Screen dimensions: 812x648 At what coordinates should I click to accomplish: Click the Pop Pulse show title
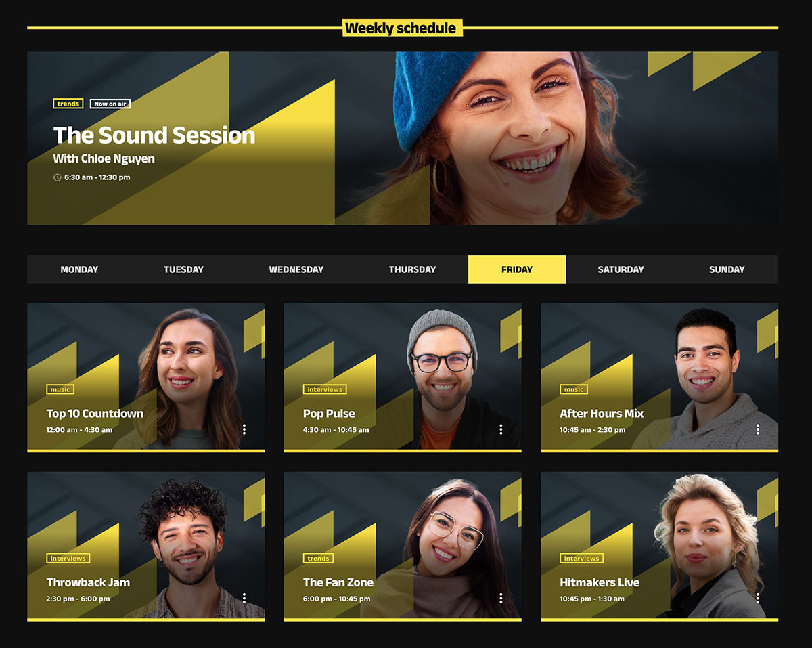(329, 414)
